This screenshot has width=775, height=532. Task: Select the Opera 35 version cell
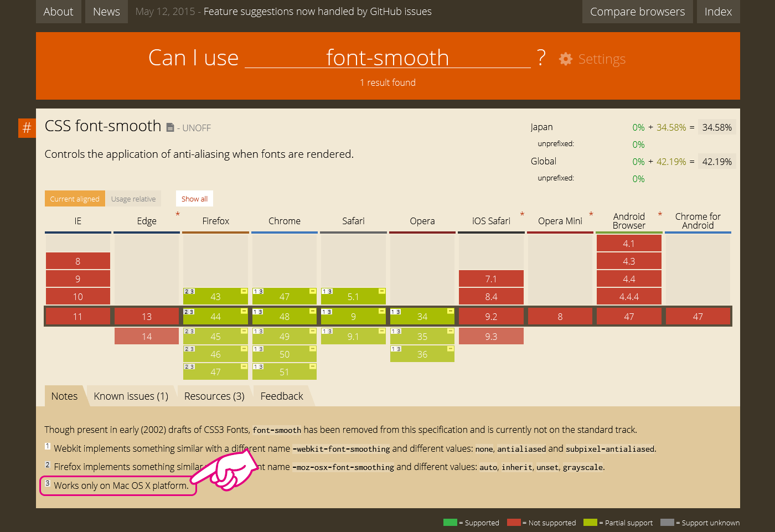422,337
